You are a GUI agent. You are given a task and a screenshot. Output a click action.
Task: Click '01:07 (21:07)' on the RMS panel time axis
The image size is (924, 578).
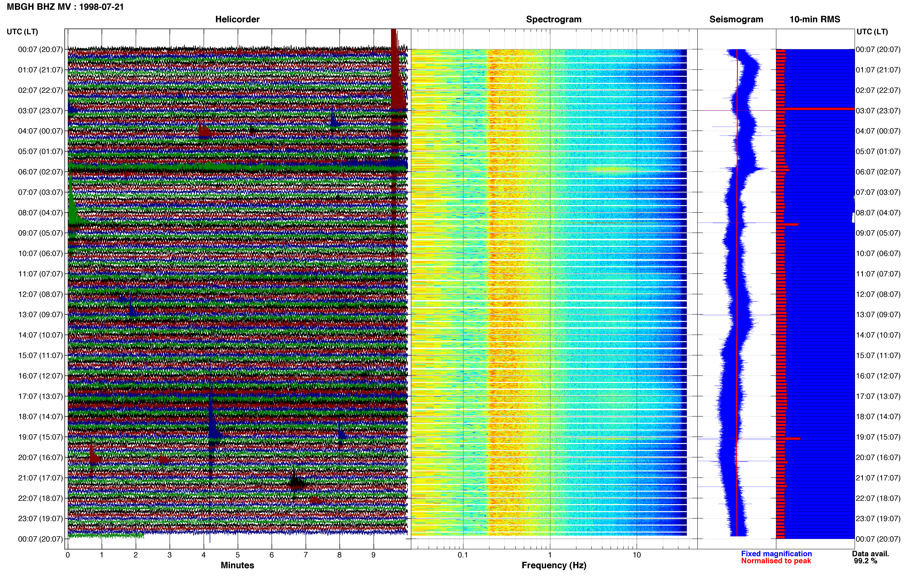point(878,70)
